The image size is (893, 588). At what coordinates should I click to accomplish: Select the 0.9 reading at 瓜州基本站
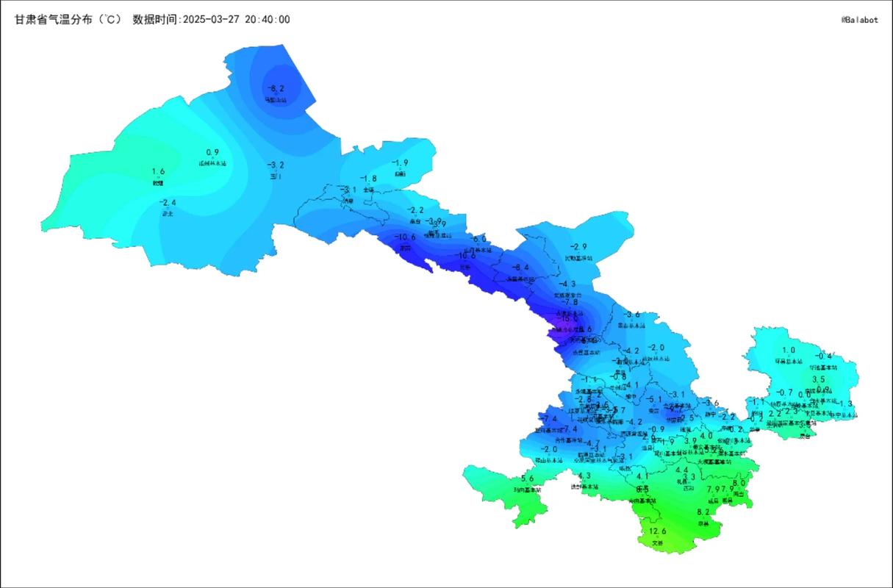pyautogui.click(x=212, y=152)
